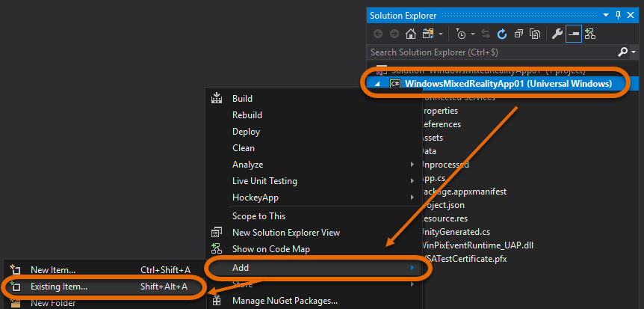644x309 pixels.
Task: Collapse the WindowsMixedRealityApp01 project node
Action: point(378,83)
